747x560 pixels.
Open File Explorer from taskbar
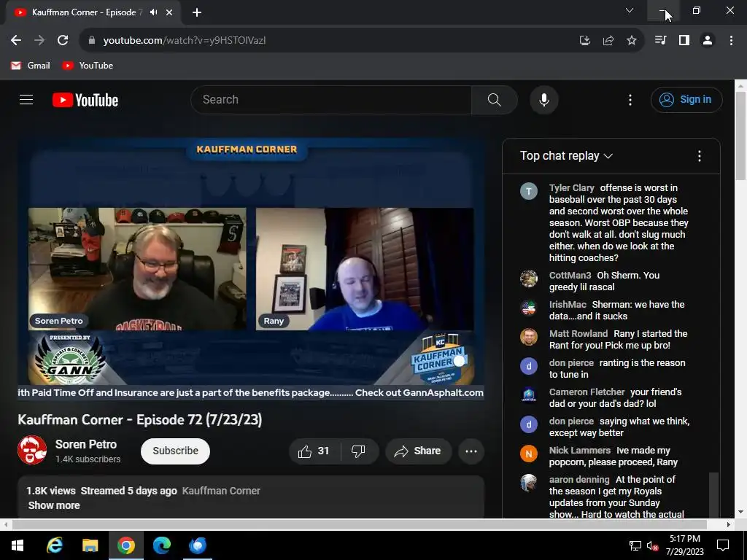pyautogui.click(x=90, y=545)
